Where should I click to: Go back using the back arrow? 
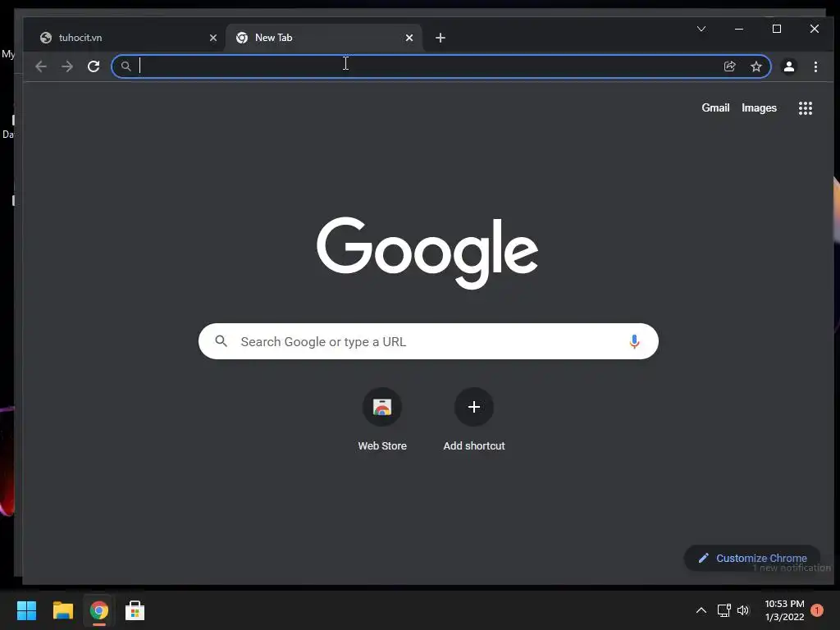pyautogui.click(x=41, y=66)
